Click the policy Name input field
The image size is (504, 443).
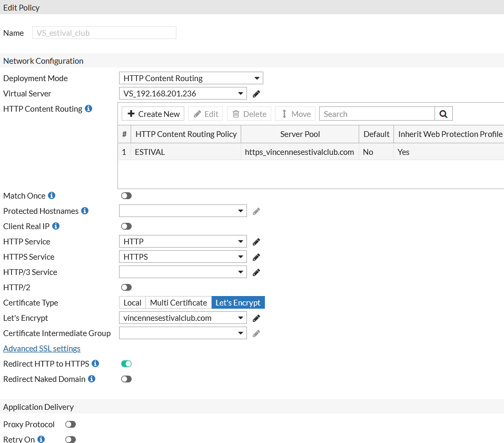(x=104, y=33)
